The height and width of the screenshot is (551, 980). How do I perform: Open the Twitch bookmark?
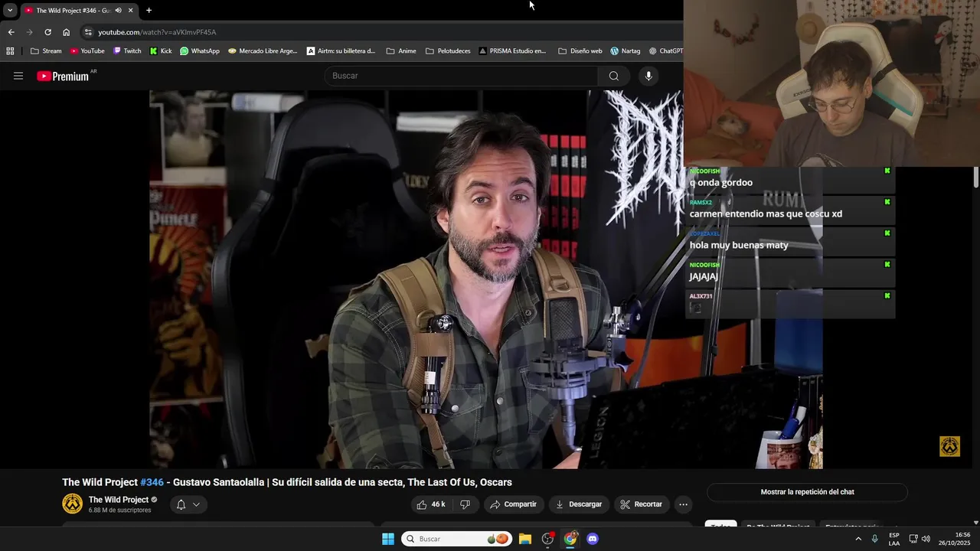pos(127,51)
